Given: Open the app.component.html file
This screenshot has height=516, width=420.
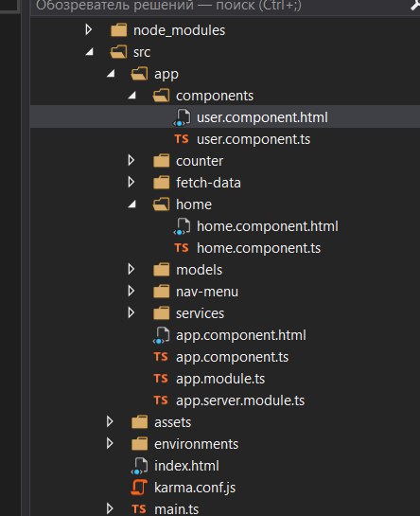Looking at the screenshot, I should [x=241, y=335].
